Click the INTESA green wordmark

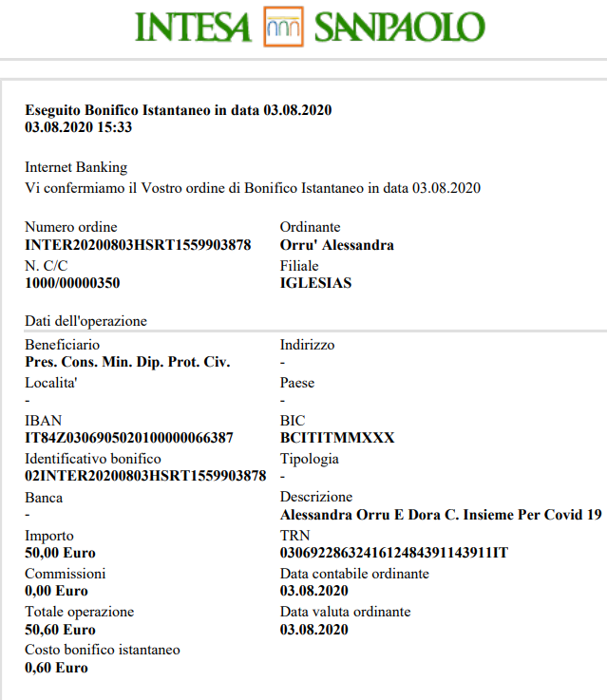[193, 28]
